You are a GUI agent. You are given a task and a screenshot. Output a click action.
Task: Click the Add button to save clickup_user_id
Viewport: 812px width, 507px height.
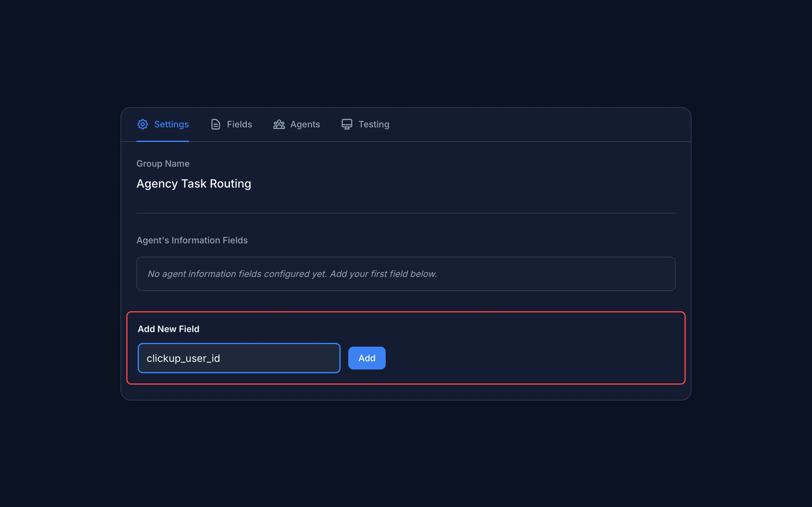[x=366, y=358]
